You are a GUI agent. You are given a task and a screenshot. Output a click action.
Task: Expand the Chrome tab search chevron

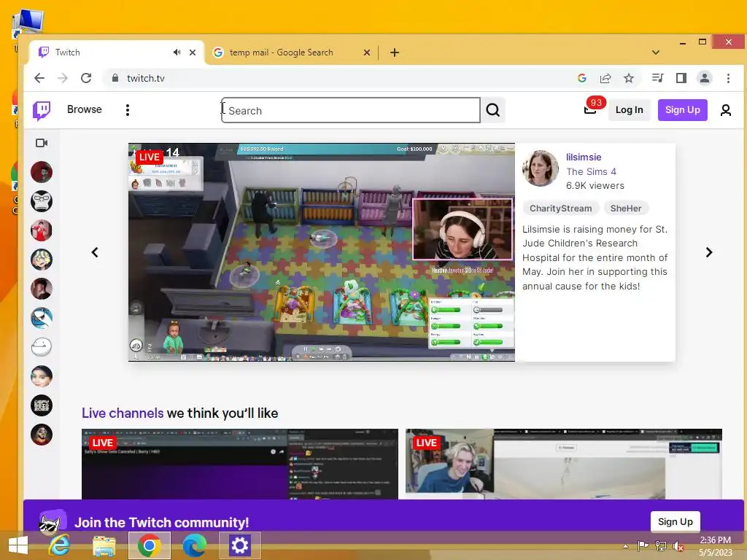pos(656,52)
